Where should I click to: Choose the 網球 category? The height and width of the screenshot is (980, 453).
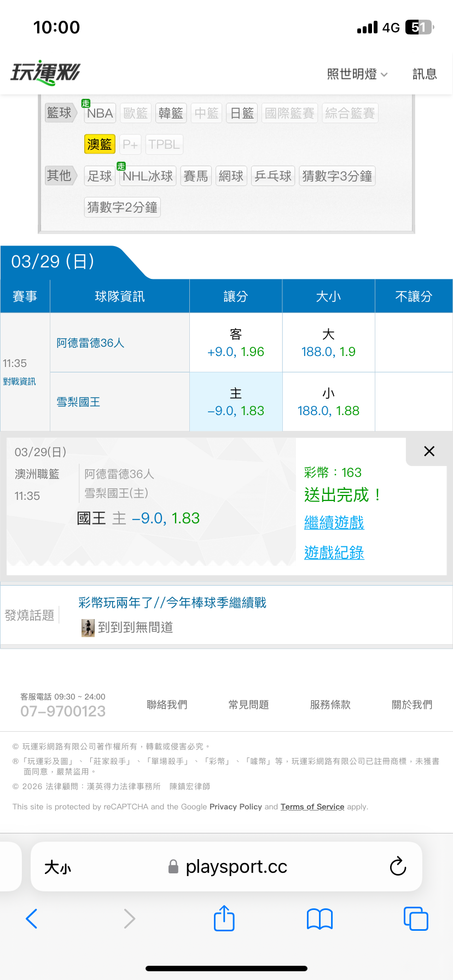pos(231,176)
